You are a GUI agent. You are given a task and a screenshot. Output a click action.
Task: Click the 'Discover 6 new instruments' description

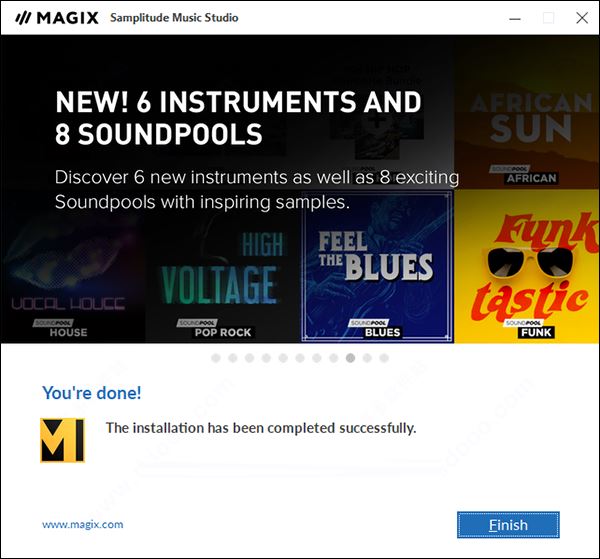point(257,189)
